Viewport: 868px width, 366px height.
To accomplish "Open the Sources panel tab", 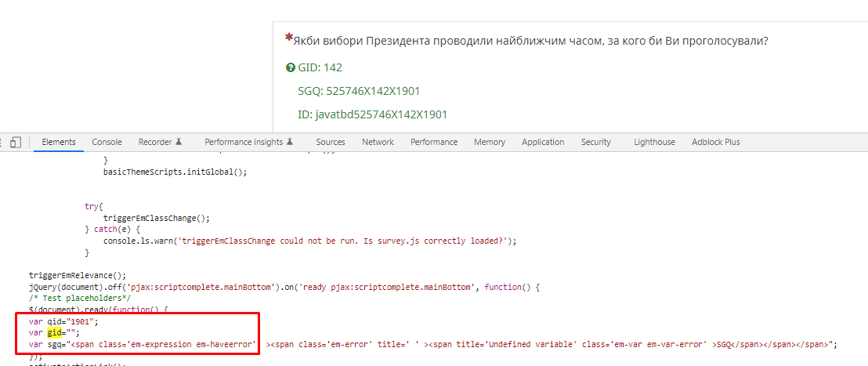I will coord(331,142).
